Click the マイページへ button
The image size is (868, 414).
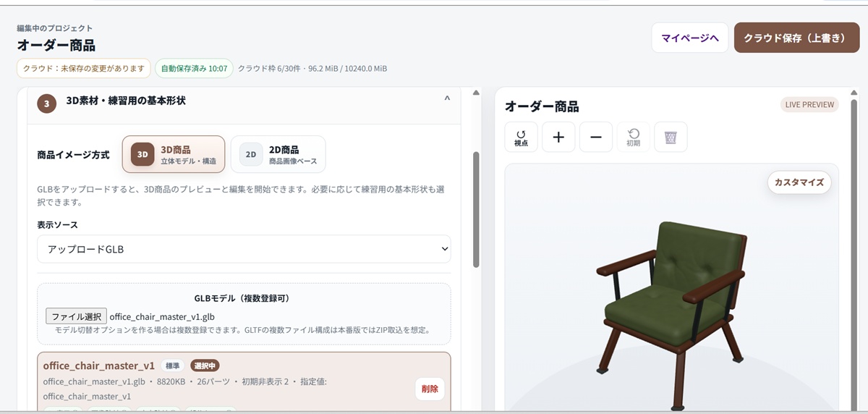(x=690, y=38)
